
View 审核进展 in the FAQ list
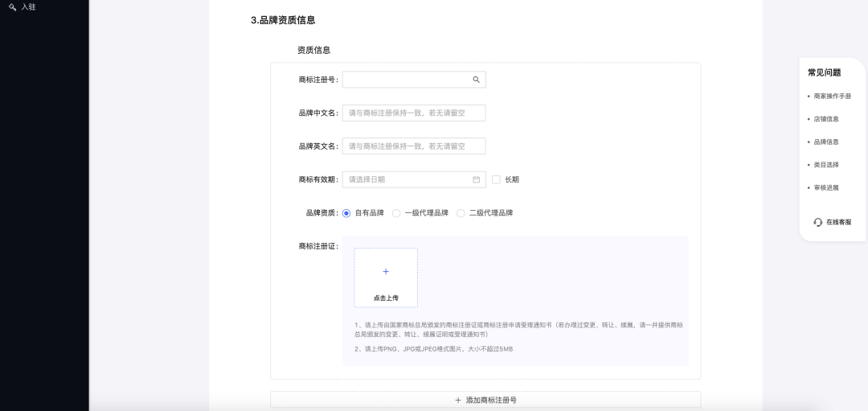point(826,187)
